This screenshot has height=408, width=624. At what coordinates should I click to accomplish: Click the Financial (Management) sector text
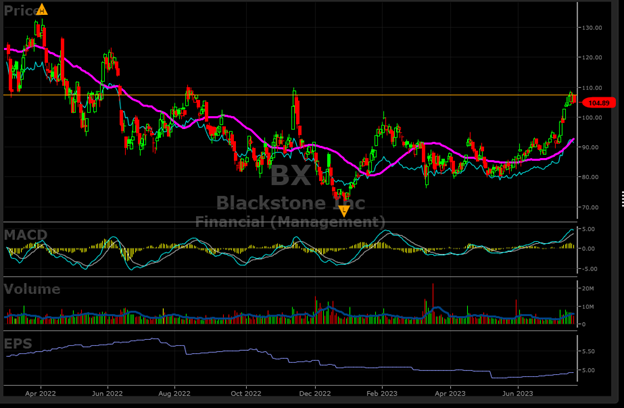(x=290, y=221)
